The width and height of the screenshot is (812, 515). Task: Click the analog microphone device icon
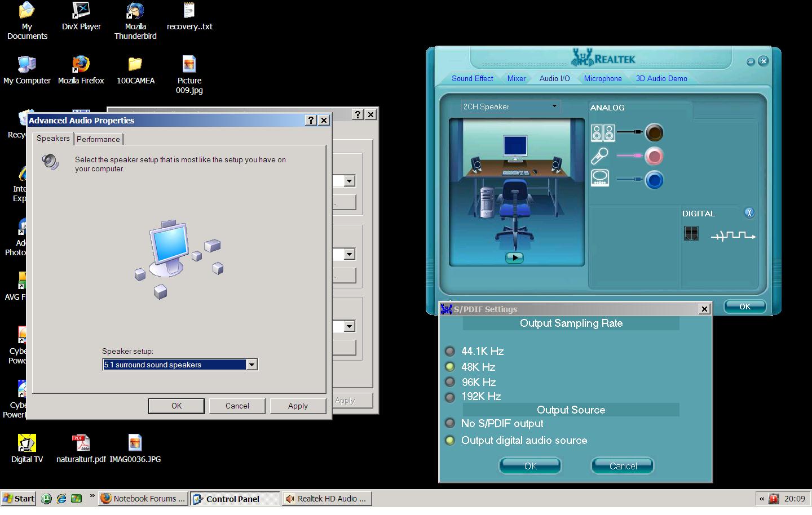(x=599, y=156)
